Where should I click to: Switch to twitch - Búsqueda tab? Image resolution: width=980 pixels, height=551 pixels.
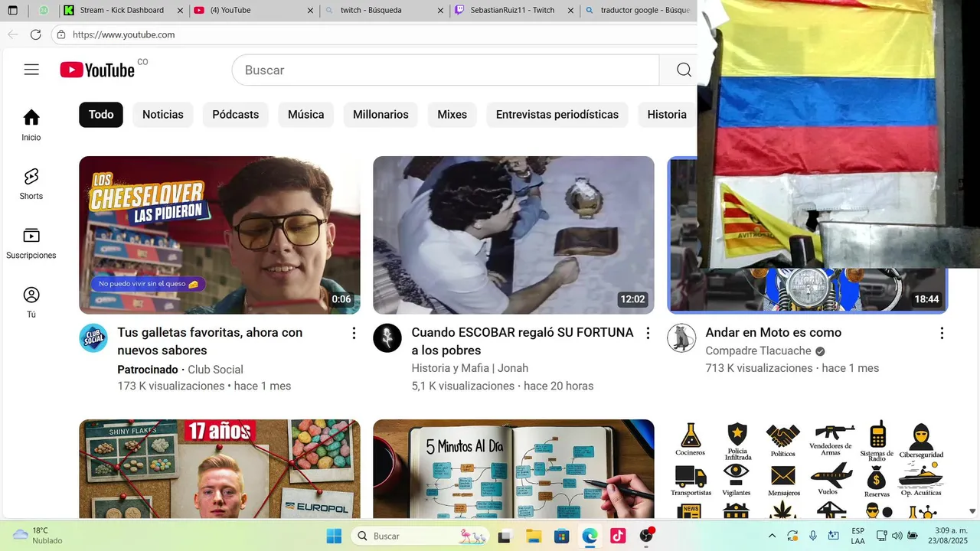pos(384,10)
